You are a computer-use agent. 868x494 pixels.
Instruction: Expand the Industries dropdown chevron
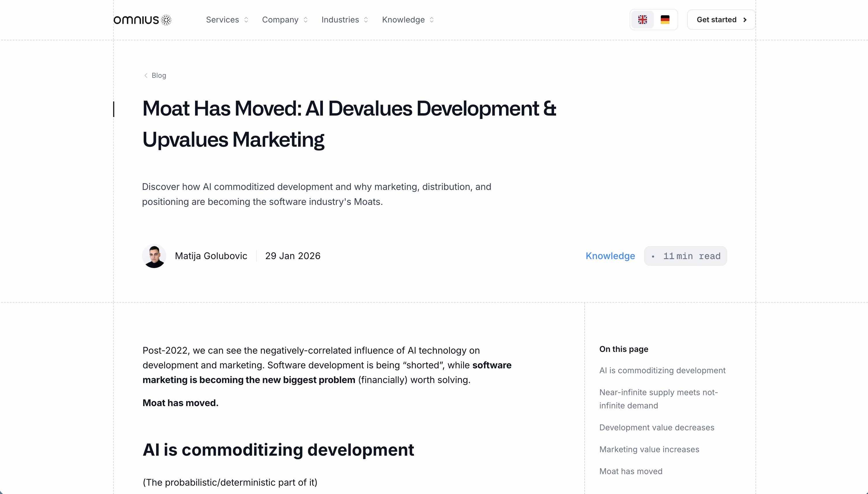coord(366,20)
